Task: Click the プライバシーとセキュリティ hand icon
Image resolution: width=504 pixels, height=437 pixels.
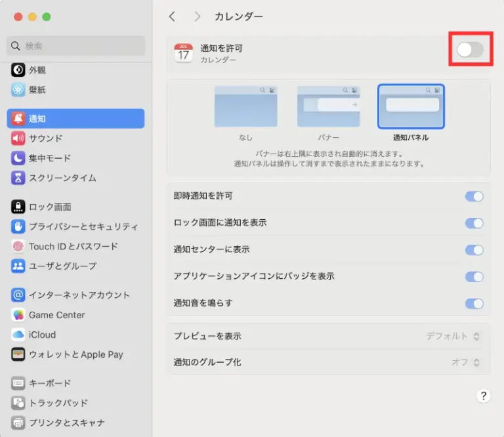Action: tap(18, 226)
